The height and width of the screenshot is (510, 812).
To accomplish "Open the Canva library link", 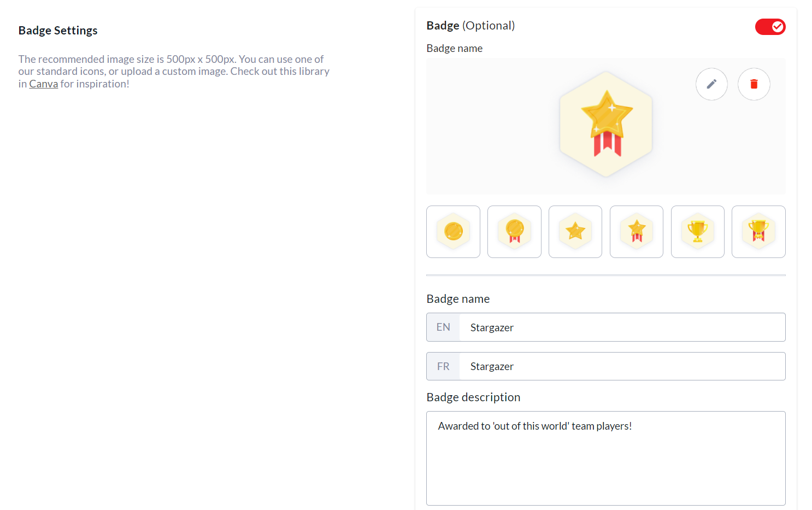I will [x=43, y=84].
